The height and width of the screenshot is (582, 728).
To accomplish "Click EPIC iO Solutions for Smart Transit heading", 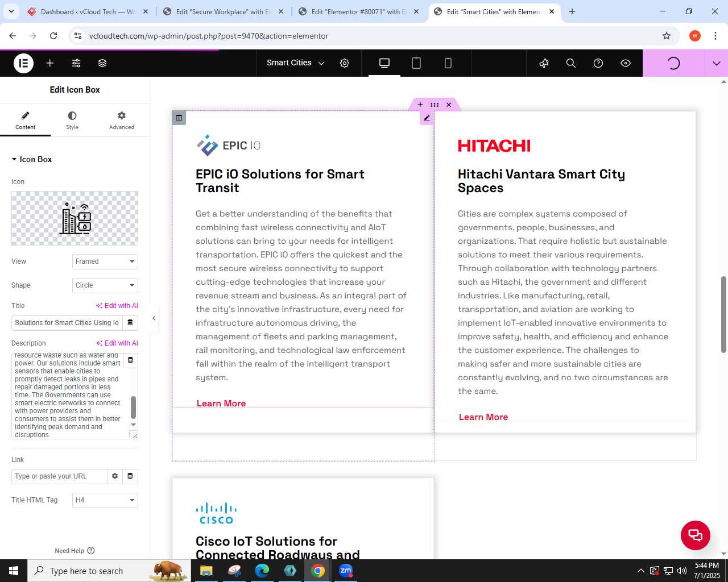I will pos(280,181).
